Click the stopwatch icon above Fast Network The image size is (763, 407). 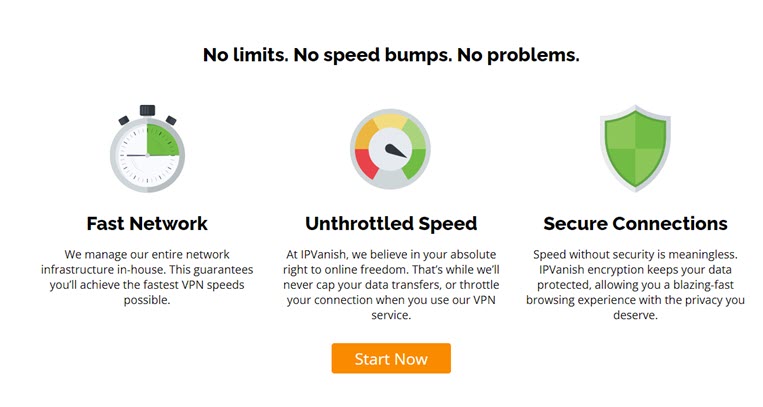pos(147,148)
